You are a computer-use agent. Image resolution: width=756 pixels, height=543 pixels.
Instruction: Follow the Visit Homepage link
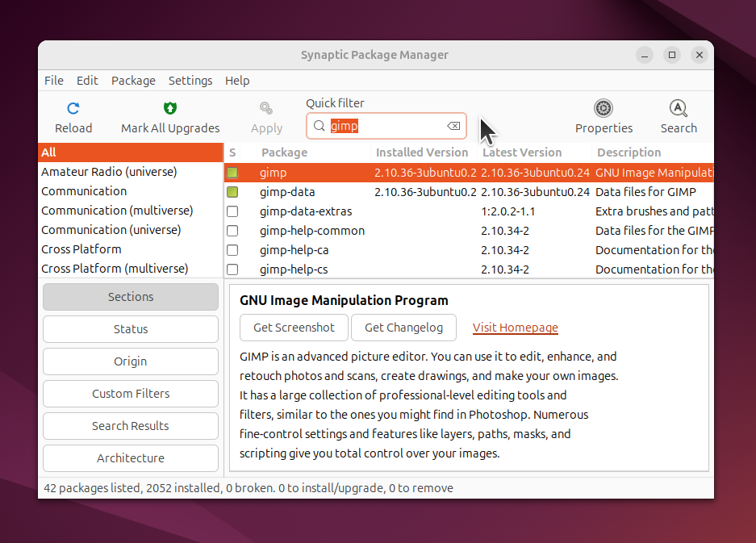pyautogui.click(x=515, y=328)
